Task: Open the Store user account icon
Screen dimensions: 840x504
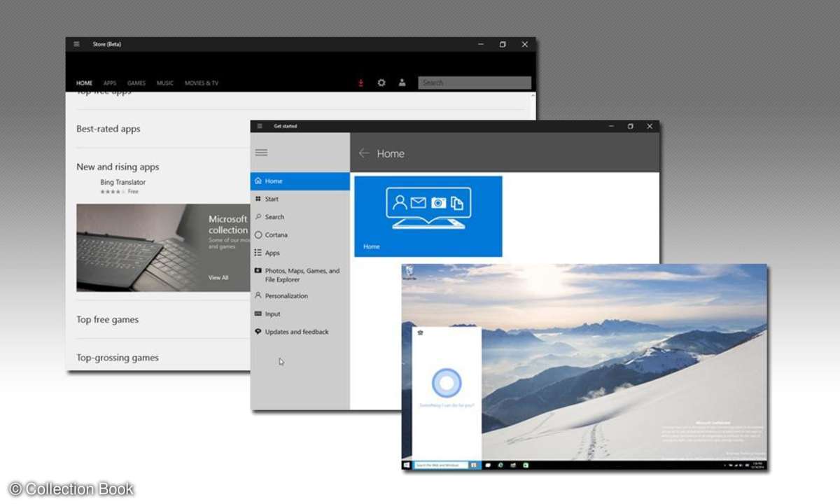Action: pyautogui.click(x=402, y=83)
